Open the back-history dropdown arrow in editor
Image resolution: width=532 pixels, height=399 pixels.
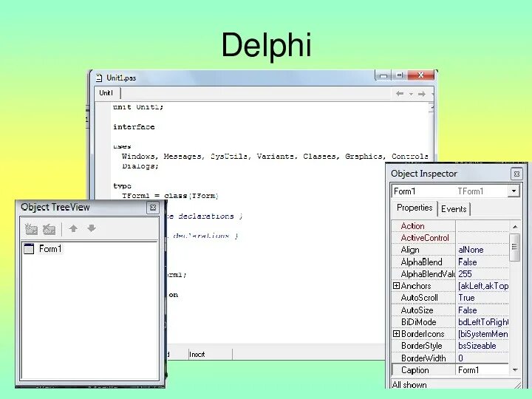(411, 94)
